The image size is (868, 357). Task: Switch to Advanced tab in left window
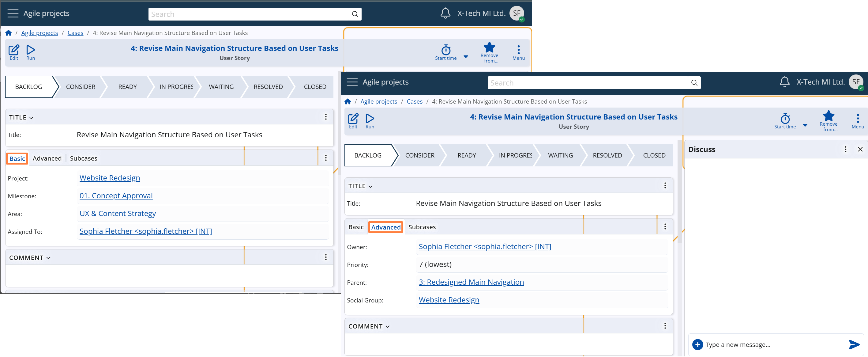point(47,158)
